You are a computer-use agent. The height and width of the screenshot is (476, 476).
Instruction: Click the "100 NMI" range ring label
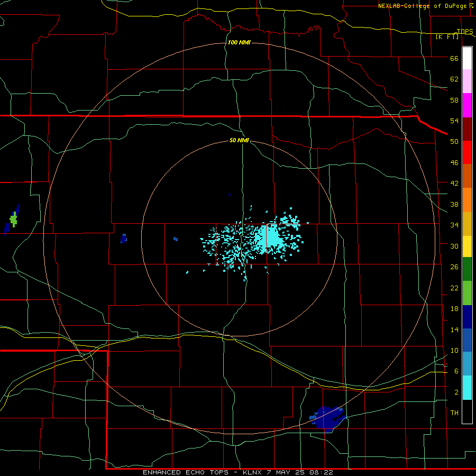point(239,42)
